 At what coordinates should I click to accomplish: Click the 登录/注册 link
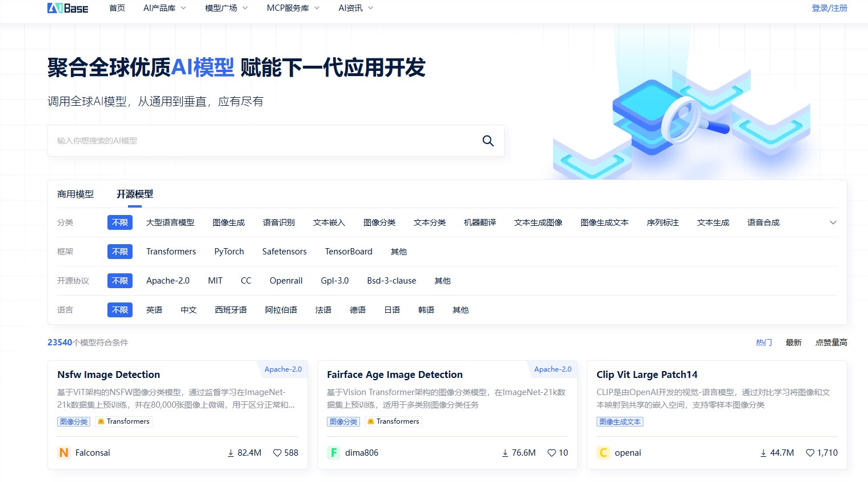[829, 8]
